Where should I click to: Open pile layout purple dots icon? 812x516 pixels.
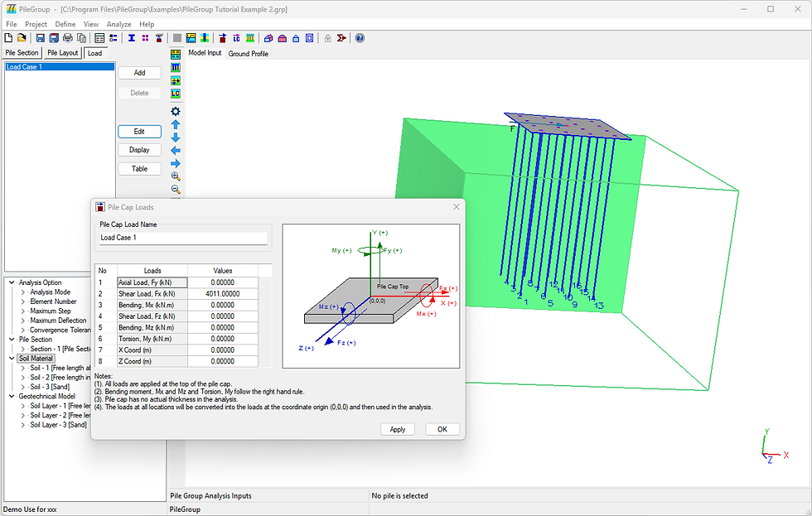[x=146, y=38]
